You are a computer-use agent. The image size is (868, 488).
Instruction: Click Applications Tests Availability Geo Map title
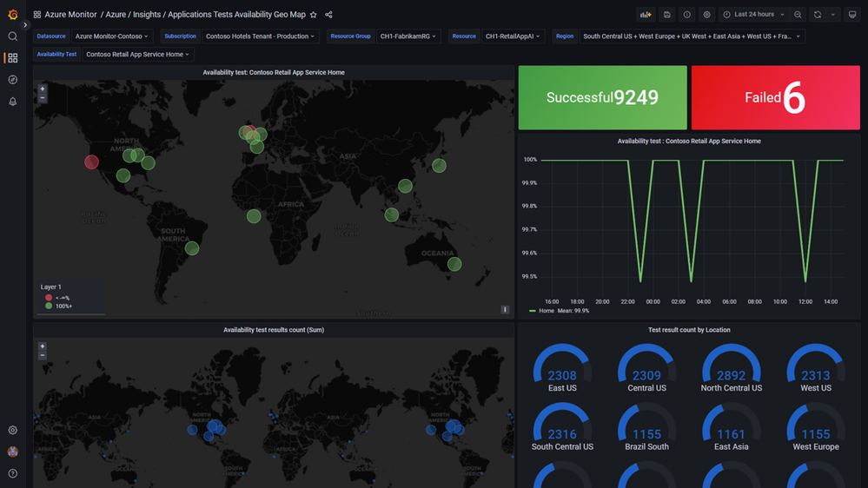coord(236,15)
